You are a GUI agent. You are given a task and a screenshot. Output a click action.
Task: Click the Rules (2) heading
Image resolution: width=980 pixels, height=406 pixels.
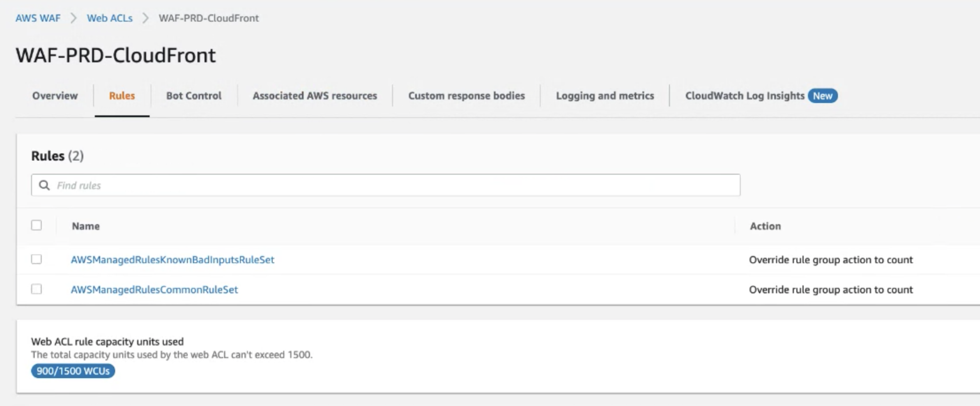[57, 156]
